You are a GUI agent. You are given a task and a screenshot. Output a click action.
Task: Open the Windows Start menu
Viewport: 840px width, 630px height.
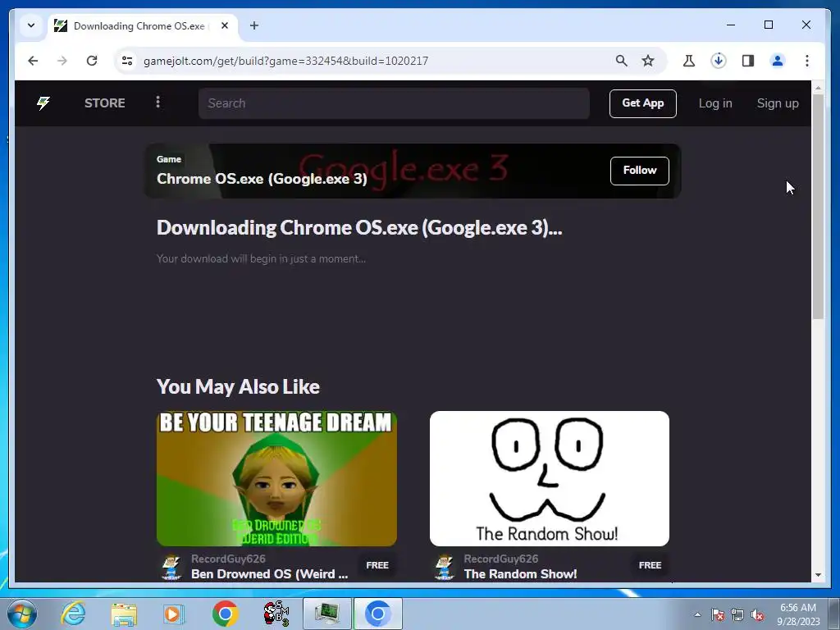(21, 614)
